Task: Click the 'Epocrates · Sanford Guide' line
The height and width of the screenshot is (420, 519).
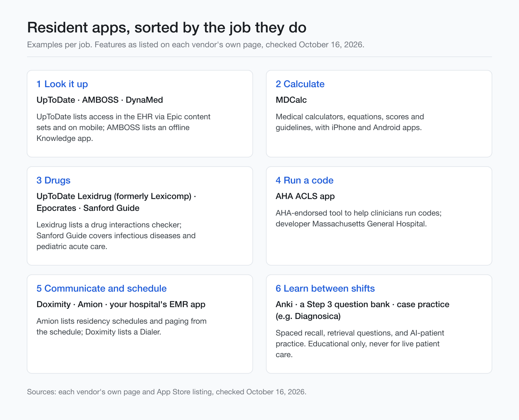Action: tap(88, 208)
